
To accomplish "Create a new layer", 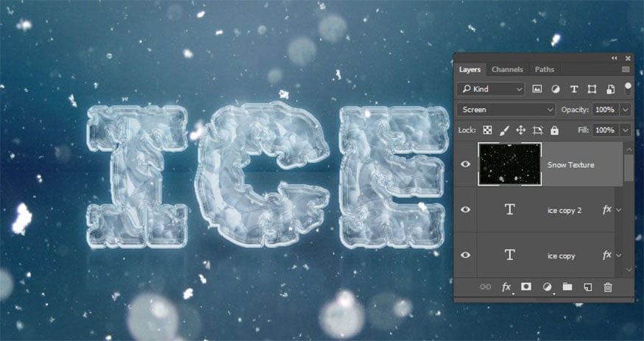I will pos(588,287).
